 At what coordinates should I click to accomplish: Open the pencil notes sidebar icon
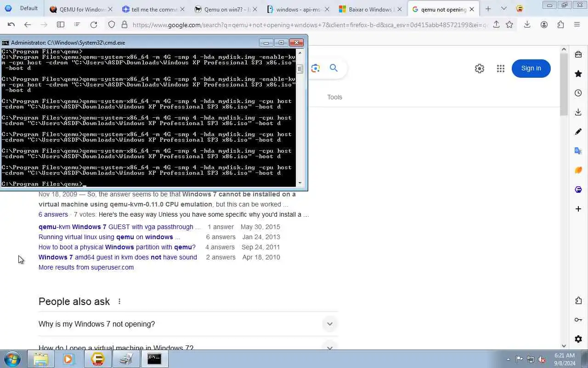click(x=578, y=132)
